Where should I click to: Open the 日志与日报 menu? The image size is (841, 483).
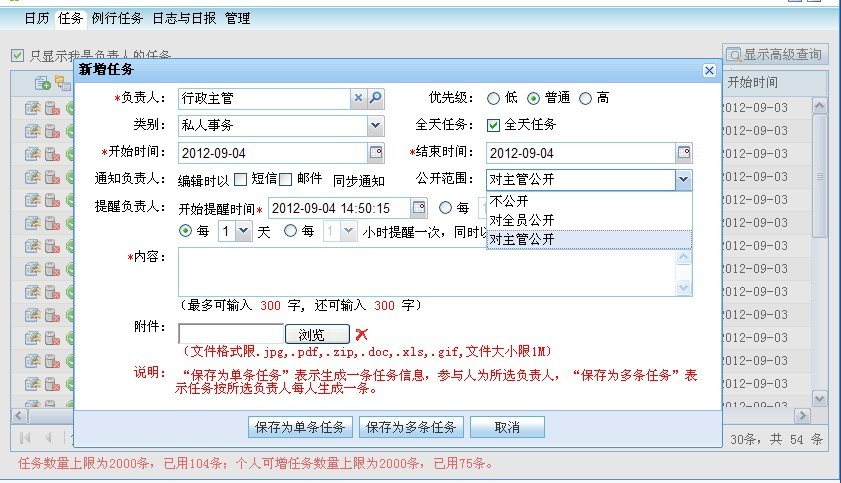coord(185,18)
